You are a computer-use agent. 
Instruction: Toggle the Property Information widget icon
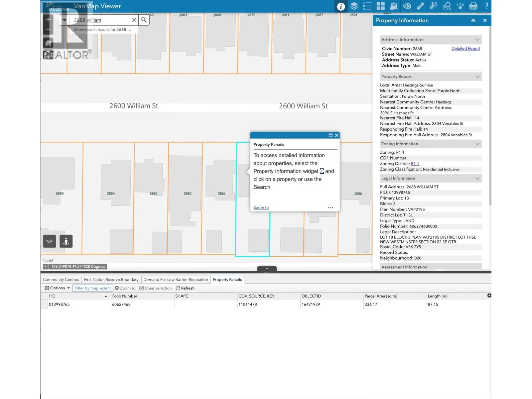click(341, 6)
